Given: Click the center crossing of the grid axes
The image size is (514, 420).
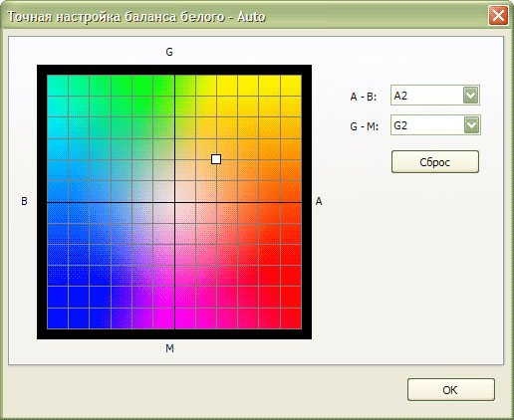Looking at the screenshot, I should 174,202.
